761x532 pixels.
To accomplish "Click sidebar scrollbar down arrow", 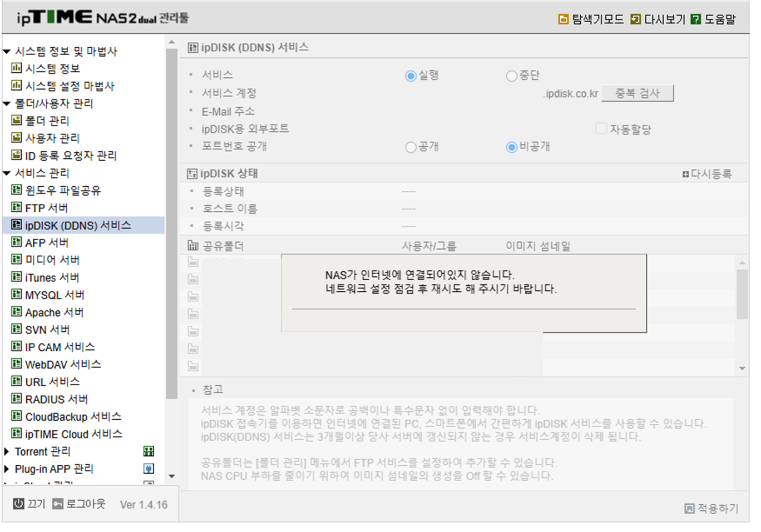I will 171,476.
